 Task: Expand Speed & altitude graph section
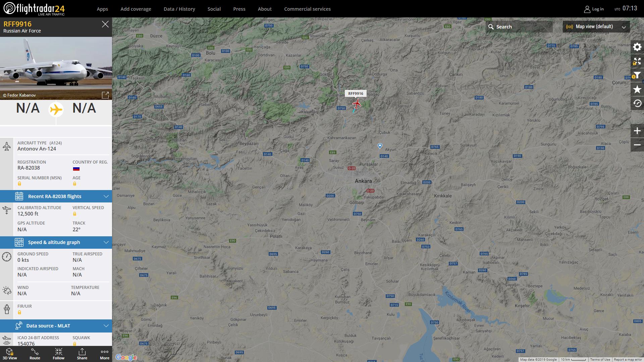point(56,242)
